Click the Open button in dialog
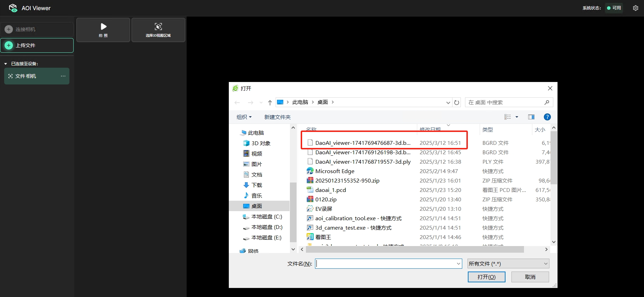This screenshot has width=644, height=297. [x=486, y=277]
